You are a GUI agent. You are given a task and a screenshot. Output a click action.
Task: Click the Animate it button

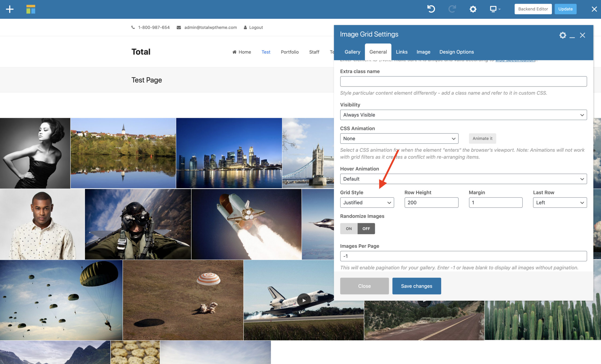click(482, 138)
